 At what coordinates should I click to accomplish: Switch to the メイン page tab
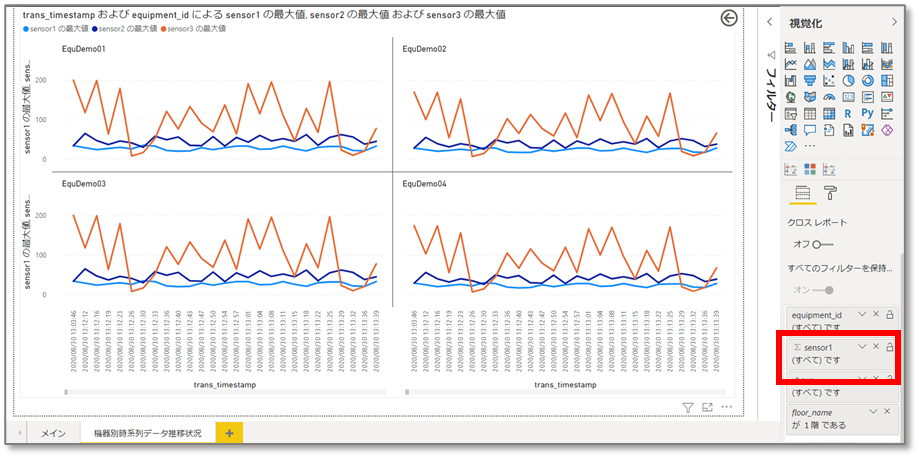point(53,434)
